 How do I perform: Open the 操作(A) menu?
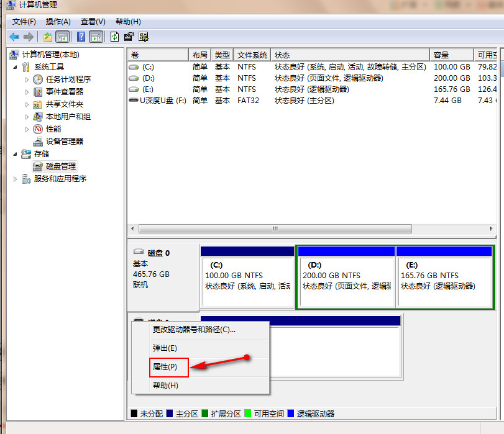(58, 22)
